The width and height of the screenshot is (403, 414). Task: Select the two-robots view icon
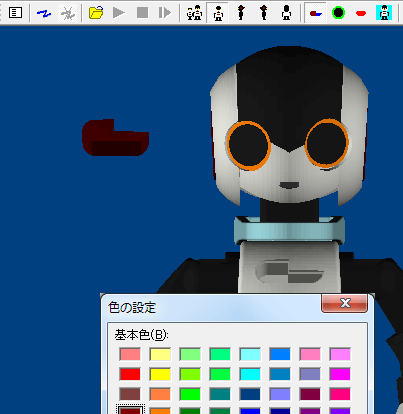click(x=194, y=13)
